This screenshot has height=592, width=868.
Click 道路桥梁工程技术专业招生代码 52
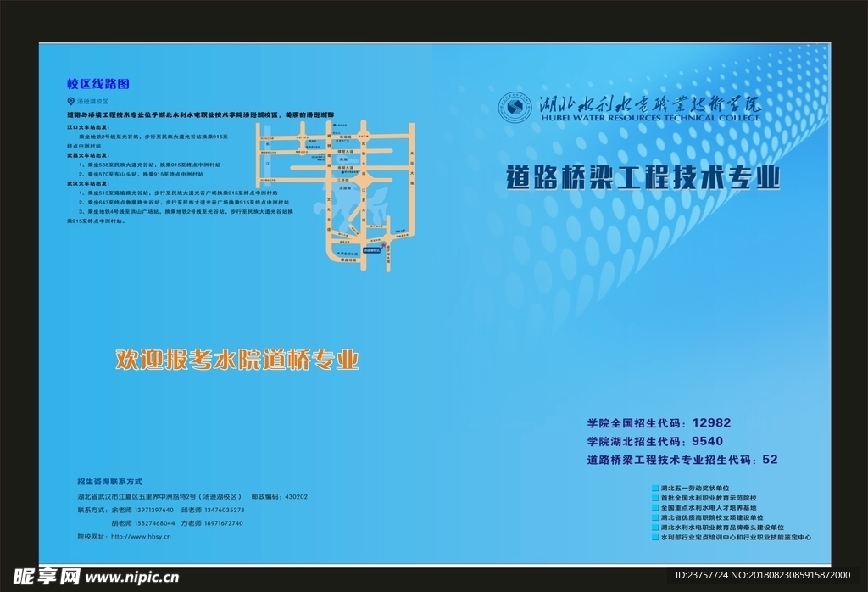click(x=682, y=460)
